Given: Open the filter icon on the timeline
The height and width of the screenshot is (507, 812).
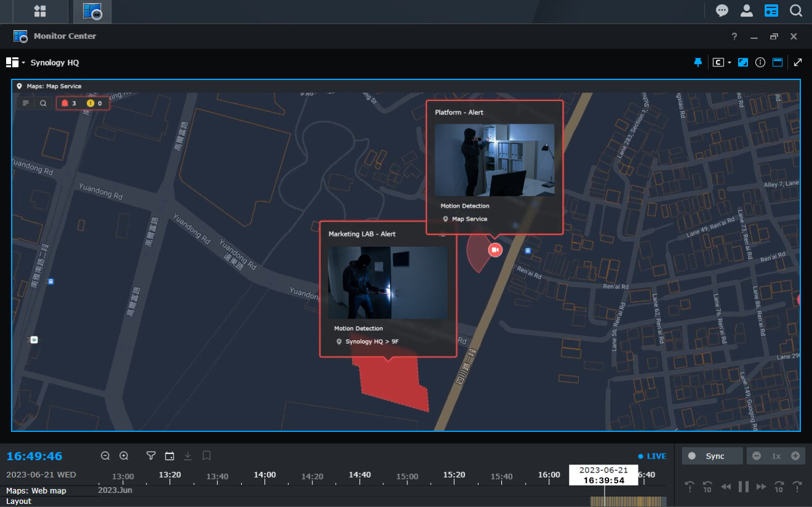Looking at the screenshot, I should pos(150,455).
